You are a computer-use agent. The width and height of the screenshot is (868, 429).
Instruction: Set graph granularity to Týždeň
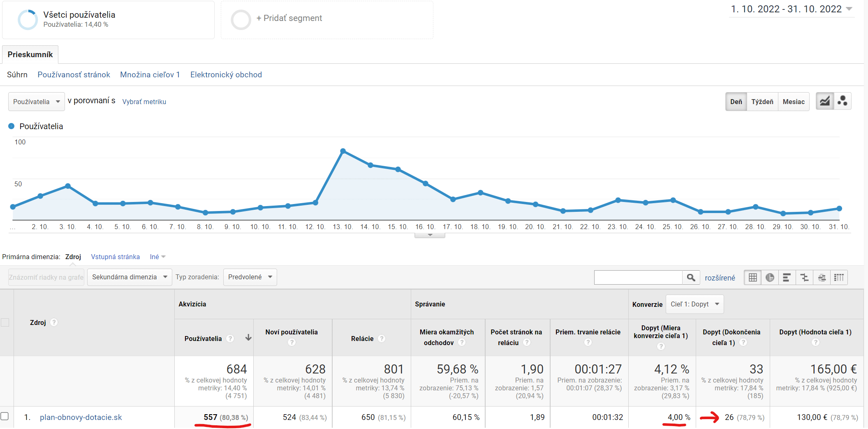click(x=762, y=102)
